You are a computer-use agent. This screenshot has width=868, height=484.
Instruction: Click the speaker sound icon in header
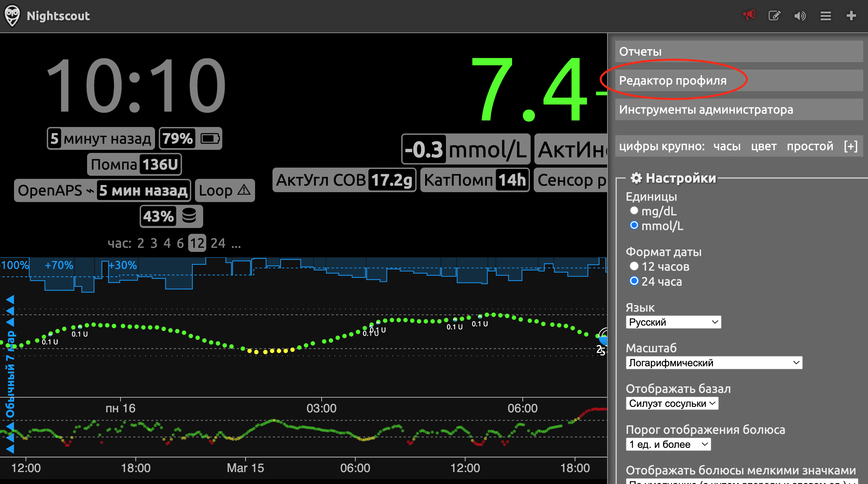click(800, 16)
